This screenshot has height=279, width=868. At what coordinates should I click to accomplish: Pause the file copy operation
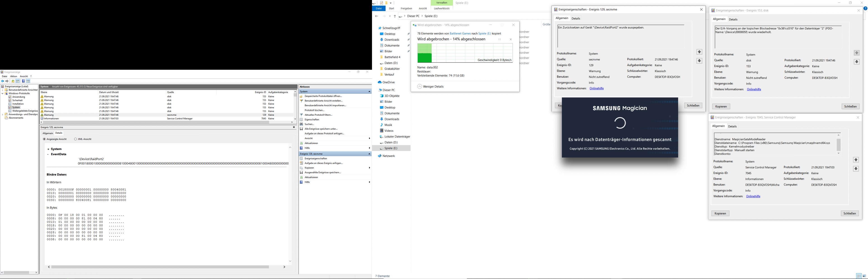[500, 40]
